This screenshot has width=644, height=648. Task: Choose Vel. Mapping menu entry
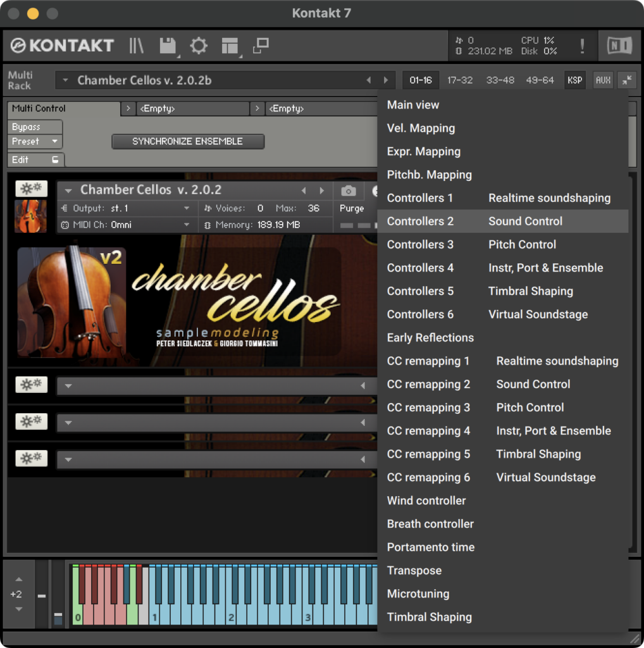pyautogui.click(x=503, y=128)
